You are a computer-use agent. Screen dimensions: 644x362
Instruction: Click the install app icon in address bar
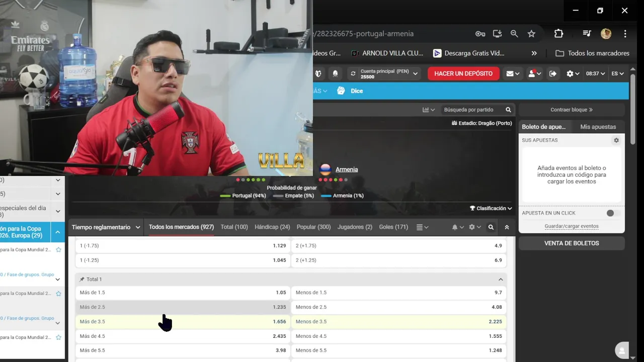pos(497,34)
